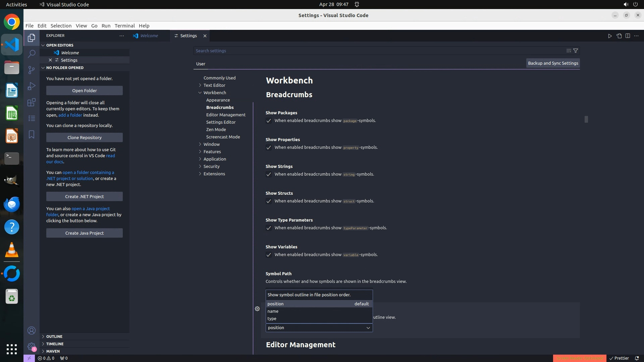Open Run and Debug view
This screenshot has height=362, width=644.
pyautogui.click(x=32, y=86)
